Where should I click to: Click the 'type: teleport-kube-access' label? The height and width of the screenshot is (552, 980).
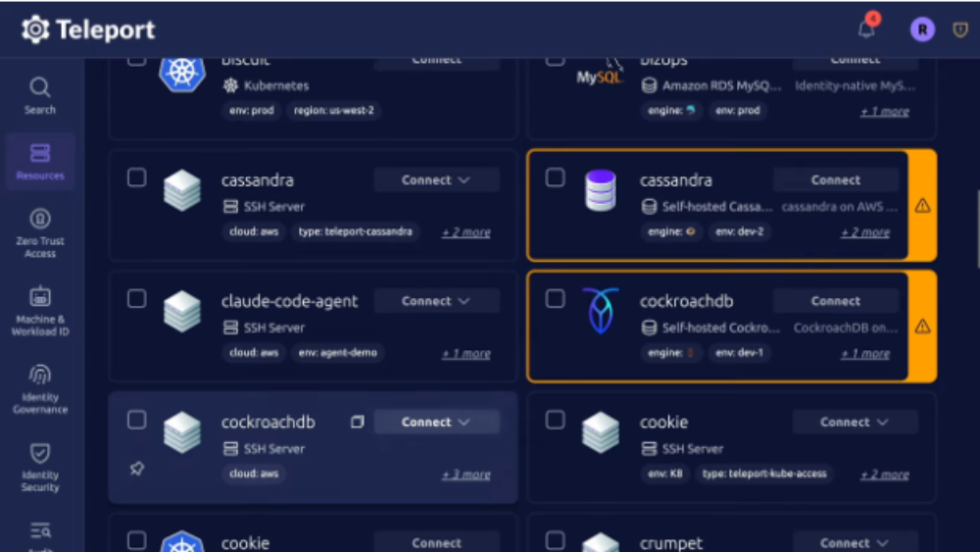coord(764,474)
